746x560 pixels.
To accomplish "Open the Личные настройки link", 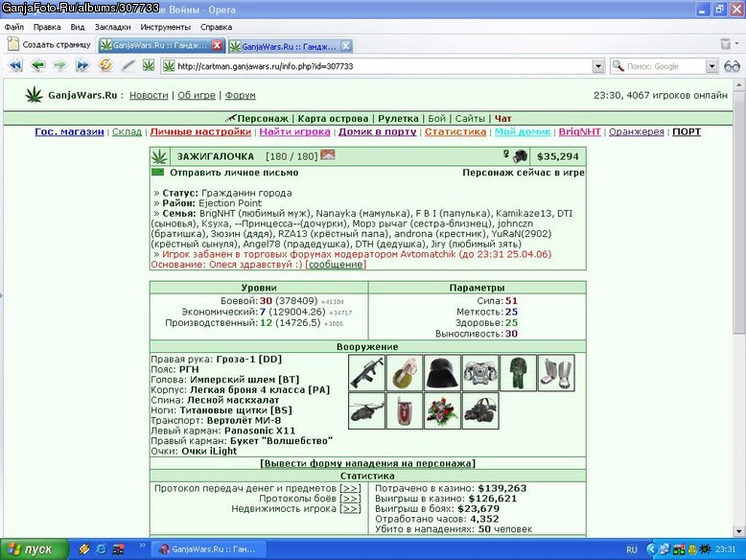I will (200, 131).
